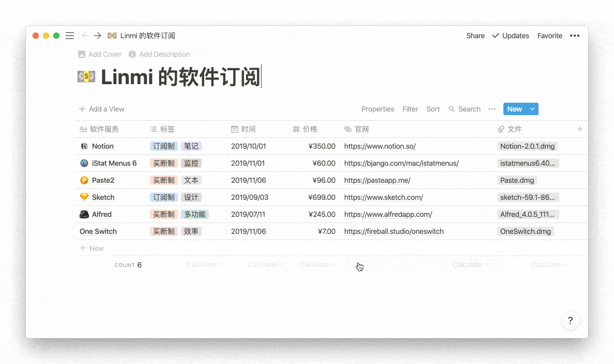Mark the page as Favorite

(550, 36)
